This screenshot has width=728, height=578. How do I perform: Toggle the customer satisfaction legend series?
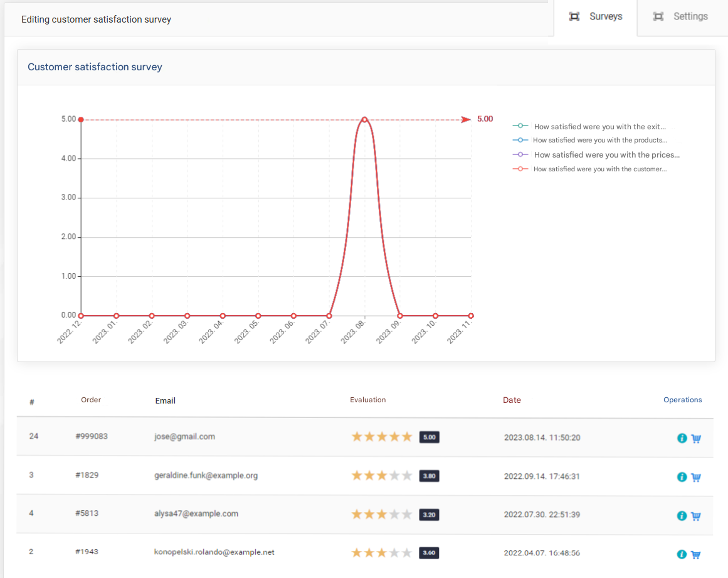tap(589, 169)
